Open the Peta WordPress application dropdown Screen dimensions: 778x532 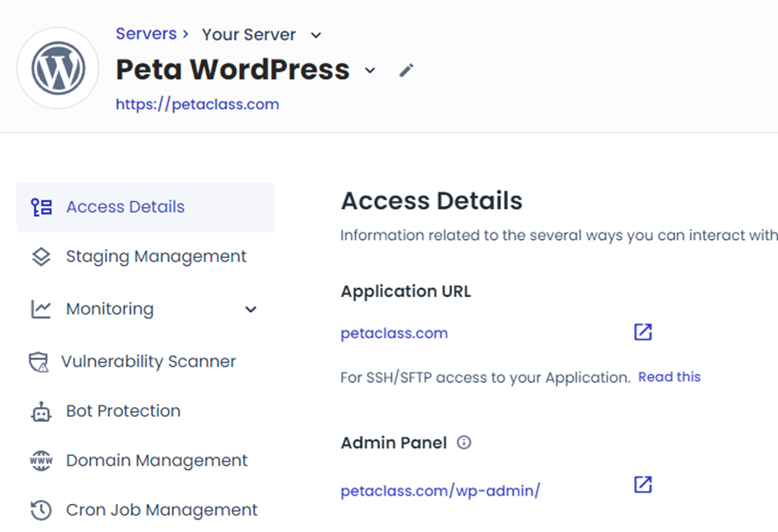click(370, 70)
